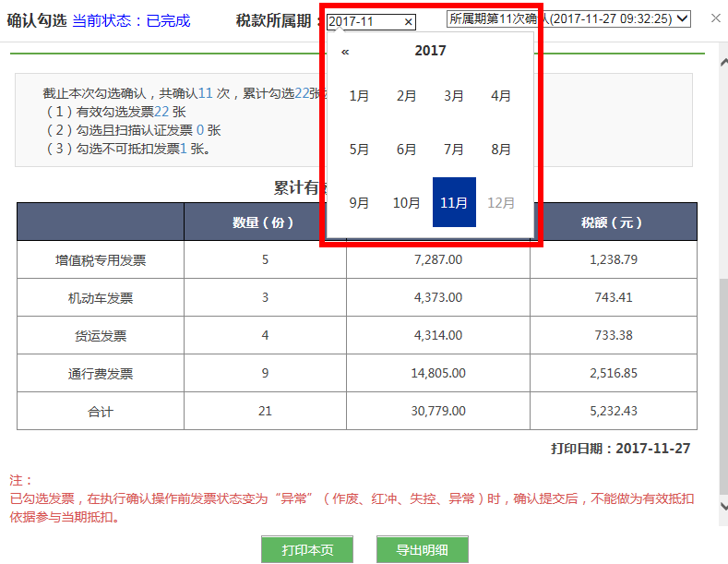Click tax amount 743.41 cell
The width and height of the screenshot is (728, 564).
[614, 298]
